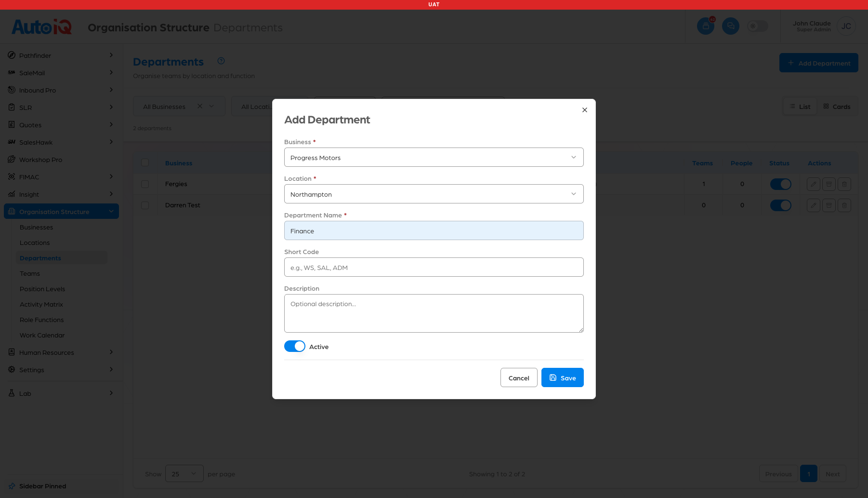Click the Sidebar Pinned pin icon
Viewport: 868px width, 498px height.
12,486
